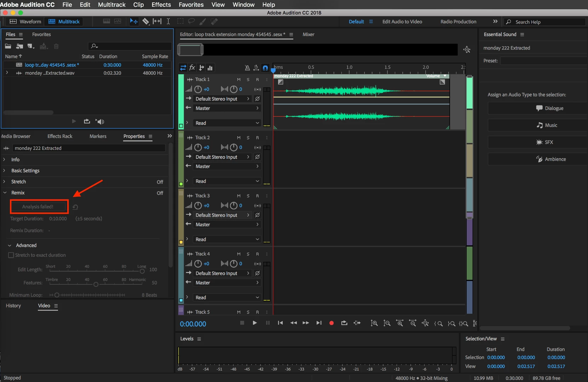The width and height of the screenshot is (588, 382).
Task: Assign Dialogue audio type
Action: (x=538, y=108)
